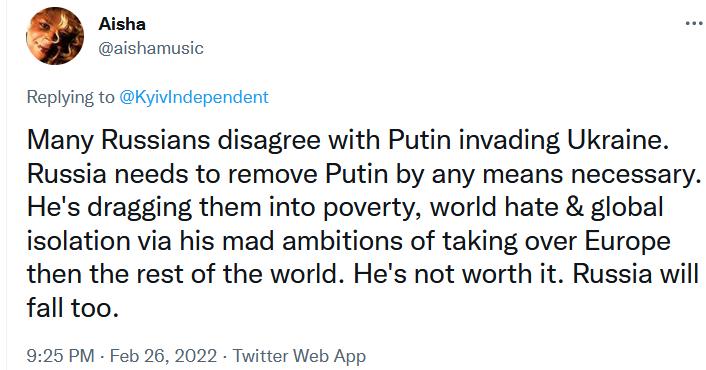The height and width of the screenshot is (370, 706).
Task: Open the Aisha display name link
Action: point(122,24)
